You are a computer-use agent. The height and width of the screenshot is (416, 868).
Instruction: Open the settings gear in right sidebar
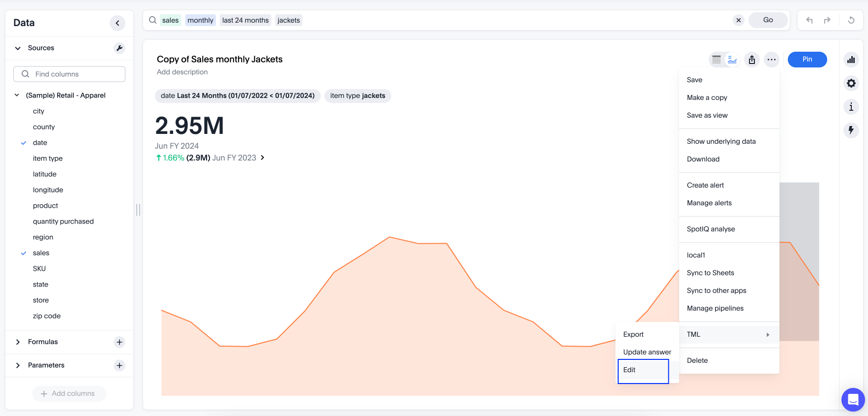point(851,83)
